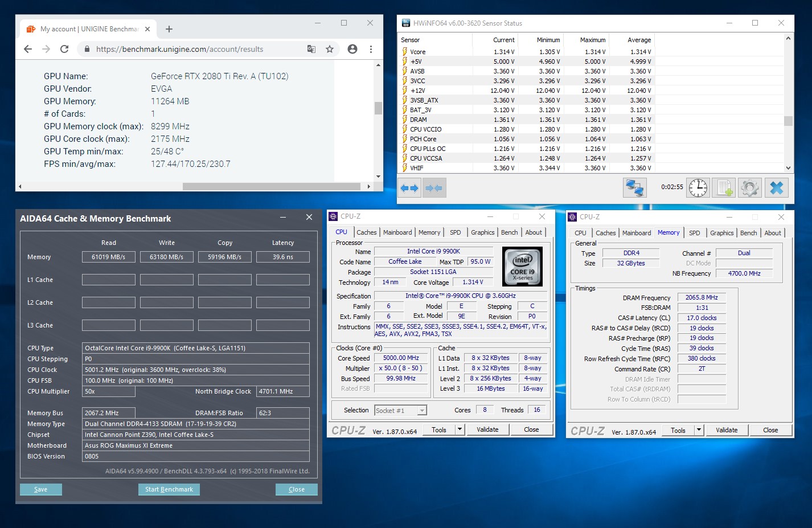812x528 pixels.
Task: Open Bench tab in right CPU-Z
Action: 749,233
